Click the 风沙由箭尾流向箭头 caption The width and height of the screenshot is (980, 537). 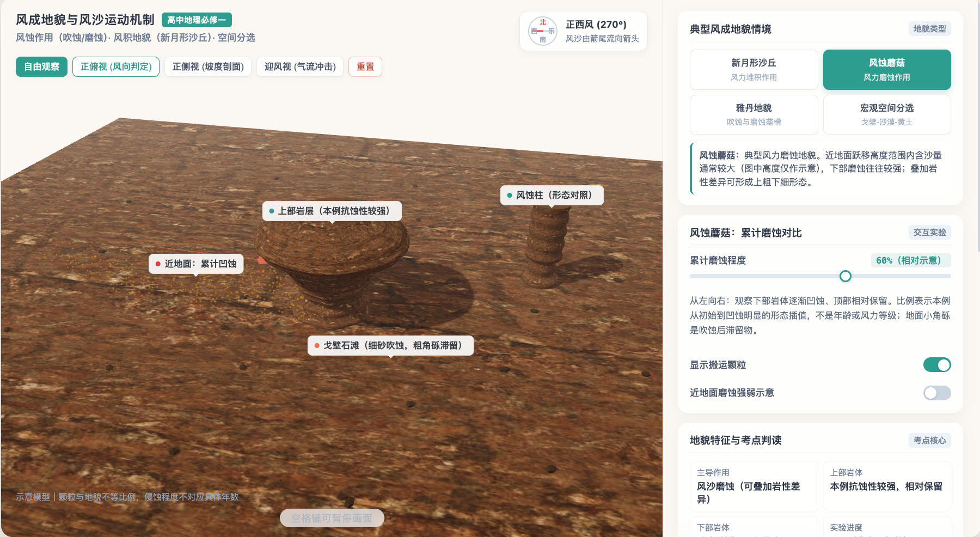coord(602,39)
